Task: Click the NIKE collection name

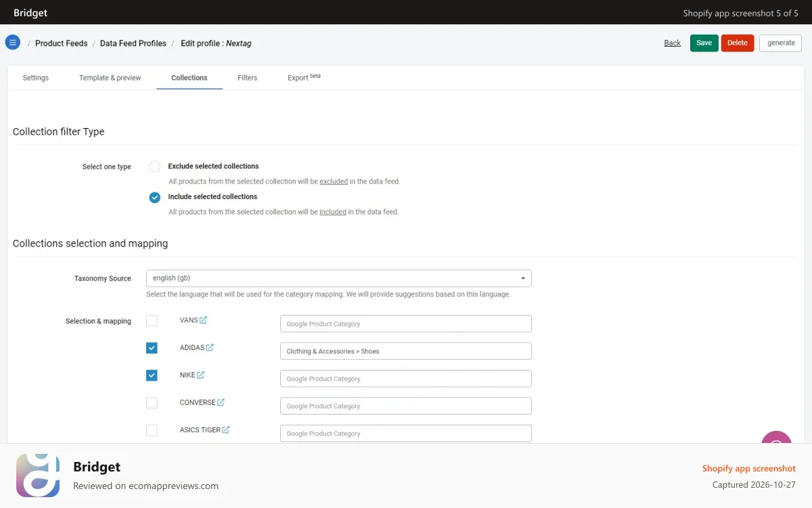Action: [x=187, y=375]
